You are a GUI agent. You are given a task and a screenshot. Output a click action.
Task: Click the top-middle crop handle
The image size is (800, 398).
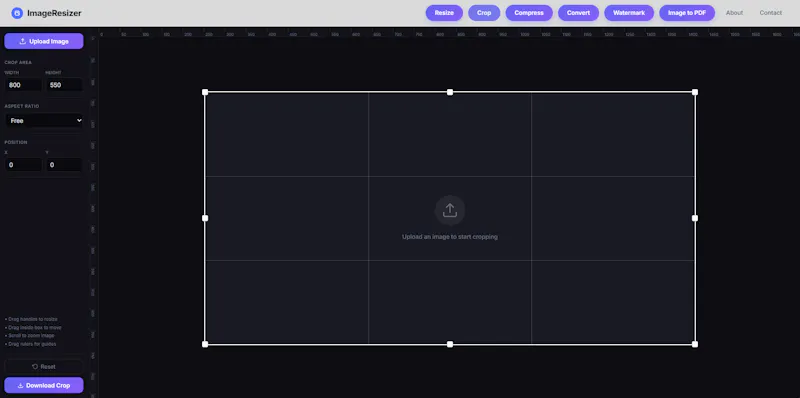click(x=450, y=92)
